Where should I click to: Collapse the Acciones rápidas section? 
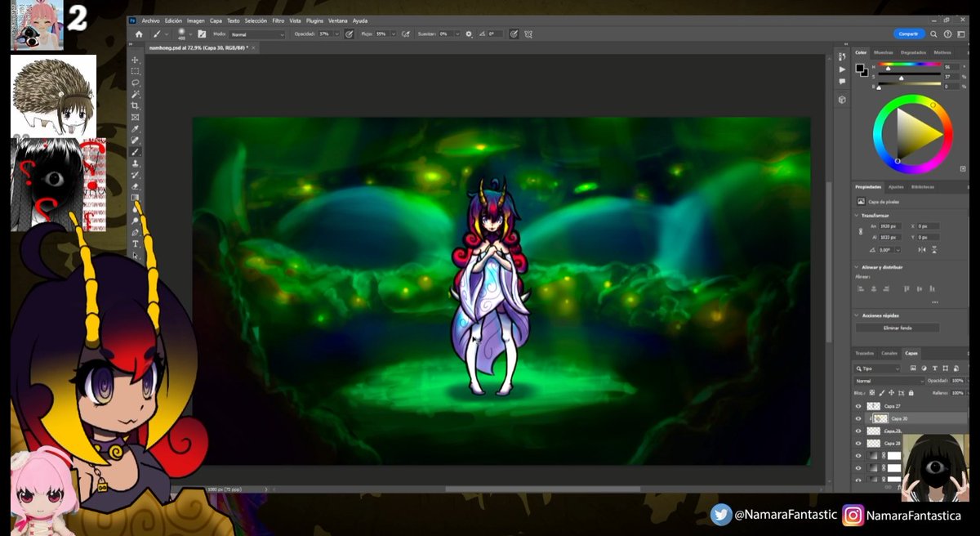[857, 315]
